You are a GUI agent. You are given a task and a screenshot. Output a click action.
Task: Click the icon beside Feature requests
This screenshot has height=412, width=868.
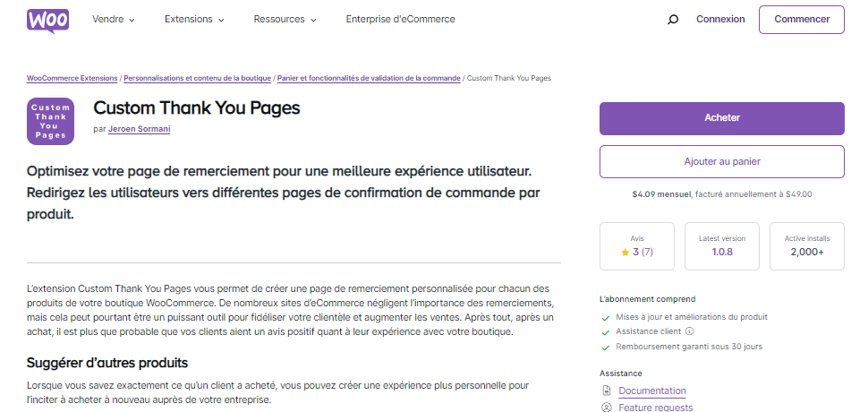pyautogui.click(x=606, y=408)
